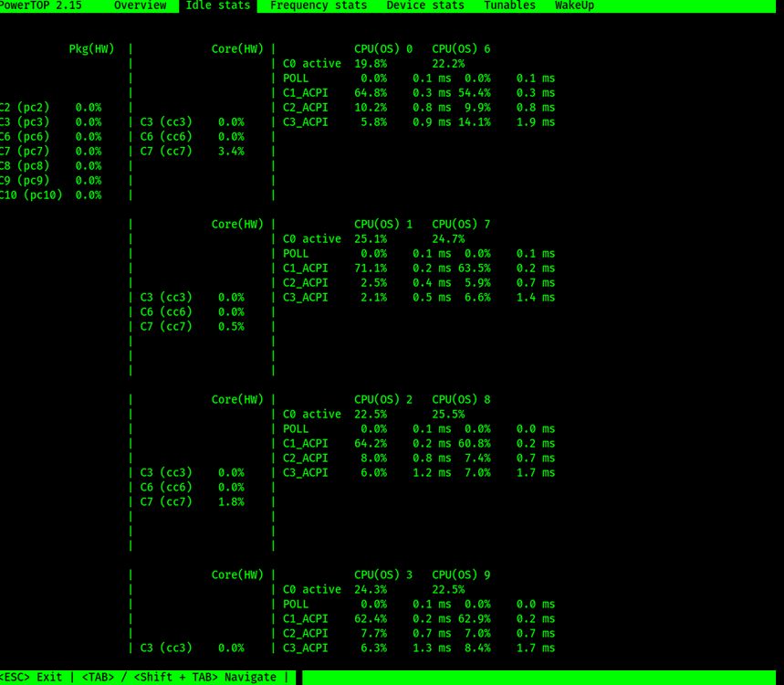Click the 8.0% C2_ACPI value
The height and width of the screenshot is (685, 784).
click(x=374, y=458)
